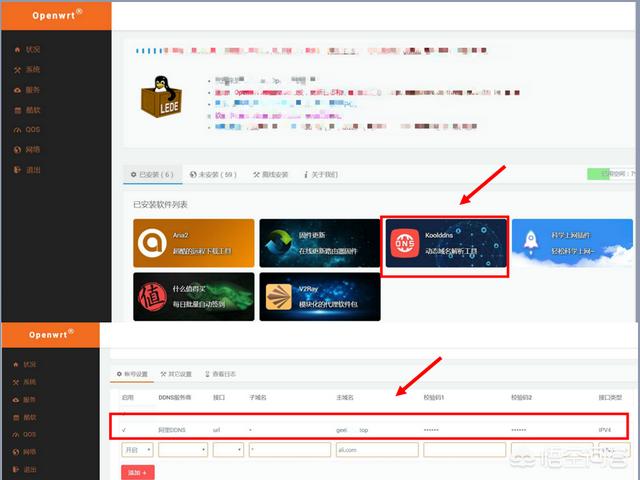640x480 pixels.
Task: Switch to the 关于我们 tab
Action: [x=321, y=174]
